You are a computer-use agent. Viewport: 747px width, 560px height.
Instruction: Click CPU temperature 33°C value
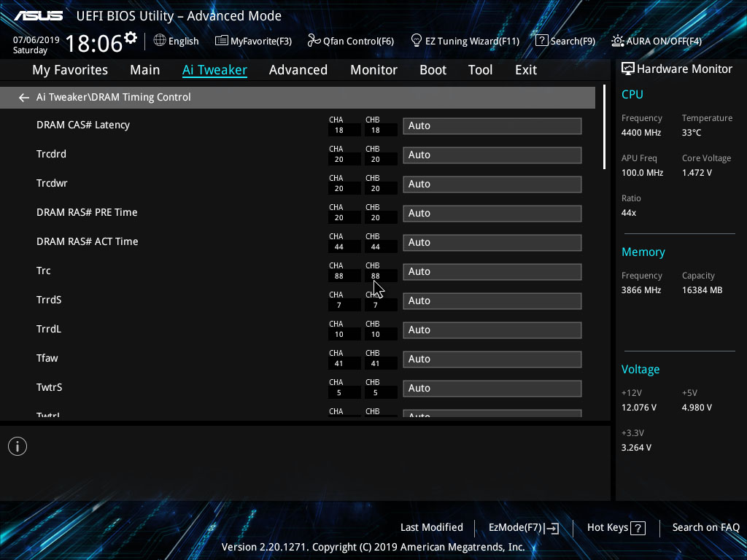tap(692, 133)
